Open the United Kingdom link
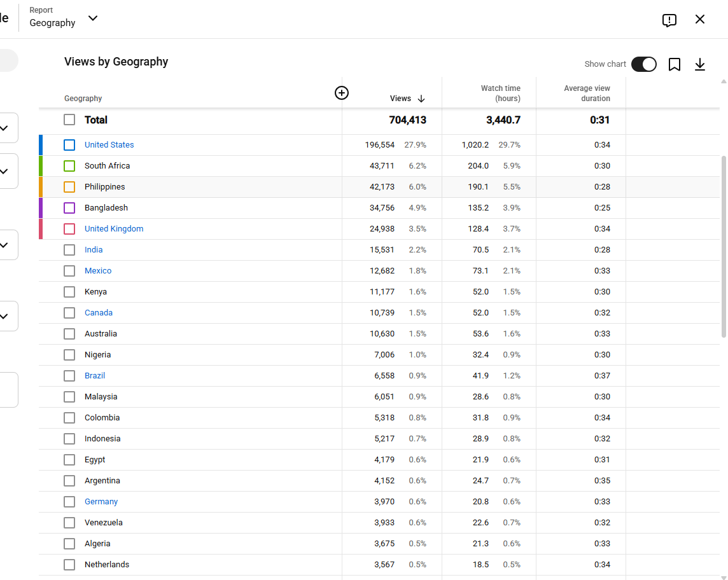 114,229
